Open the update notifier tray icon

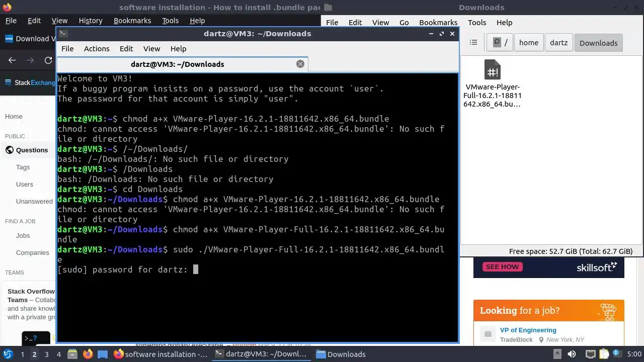click(617, 354)
